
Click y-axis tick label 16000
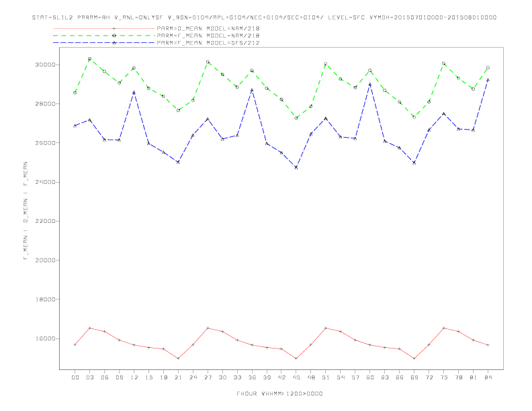pyautogui.click(x=45, y=338)
